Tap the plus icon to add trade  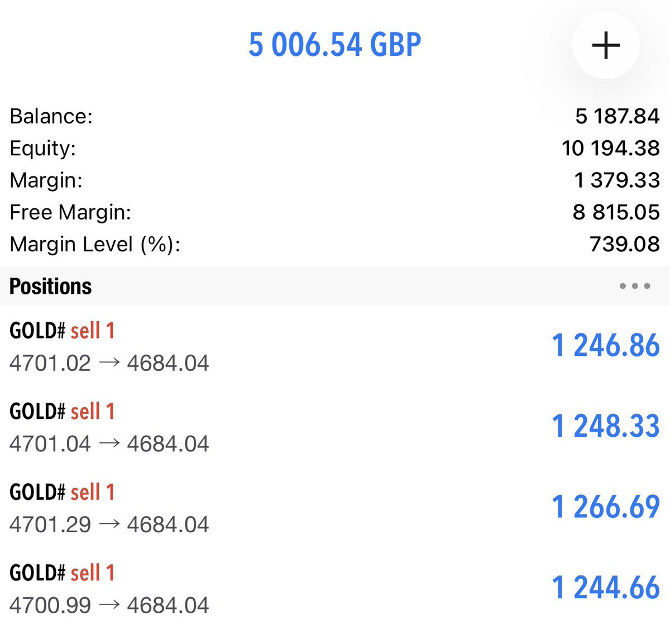606,45
